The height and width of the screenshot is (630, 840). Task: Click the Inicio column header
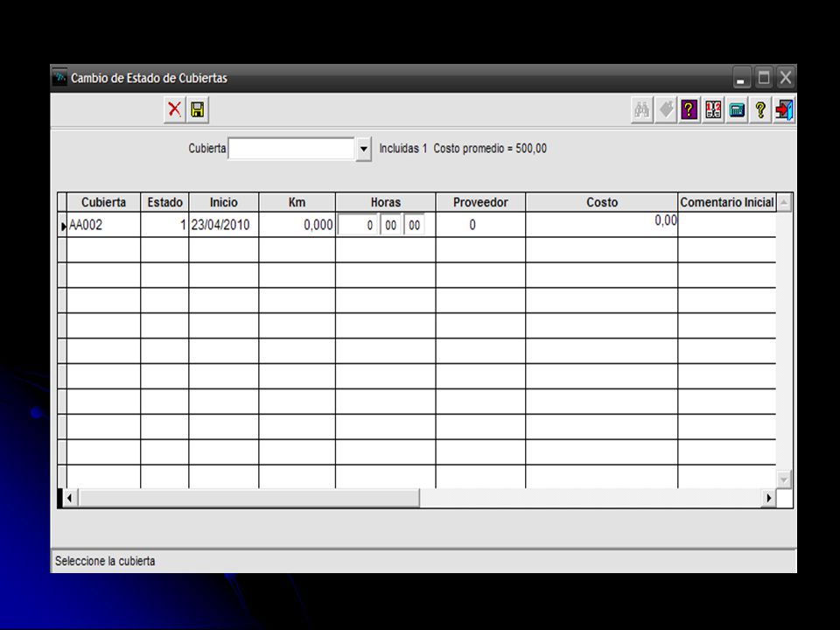pyautogui.click(x=223, y=202)
